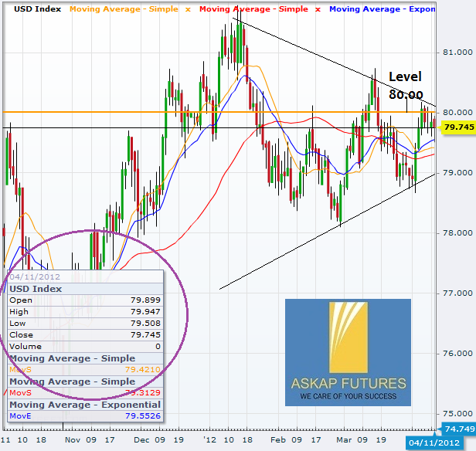Screen dimensions: 476x451
Task: Select the red Moving Average - Simple legend
Action: point(253,8)
